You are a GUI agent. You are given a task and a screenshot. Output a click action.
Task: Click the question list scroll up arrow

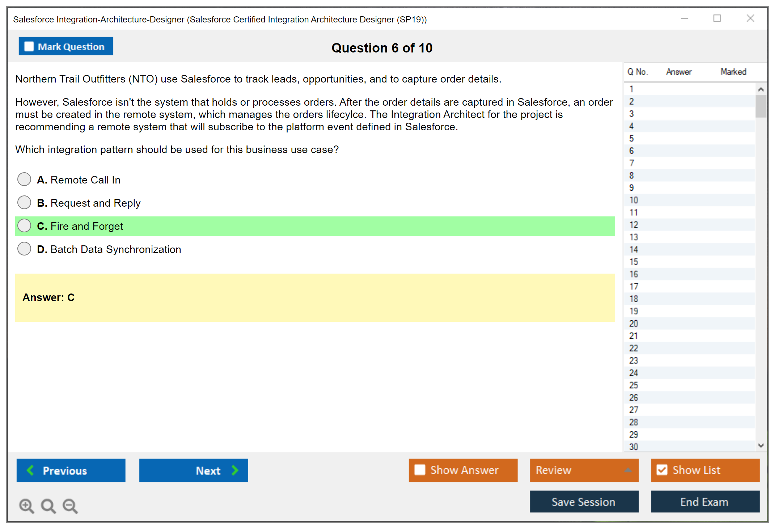point(761,89)
